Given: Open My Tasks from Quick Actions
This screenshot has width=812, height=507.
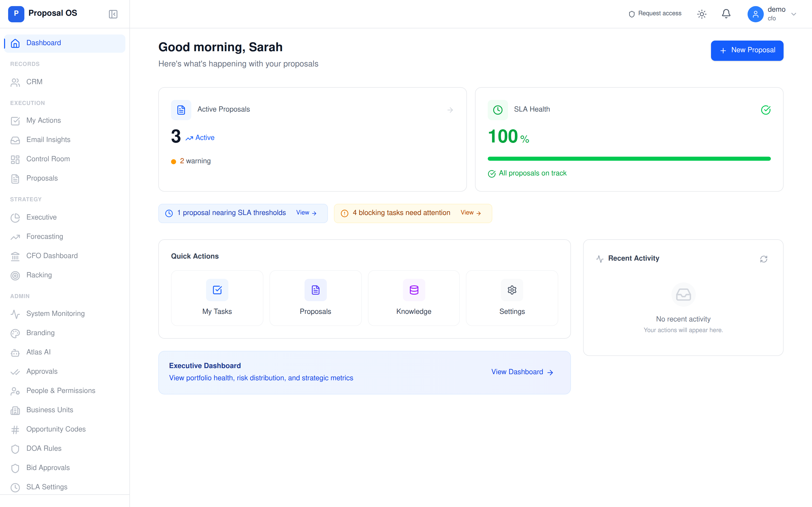Looking at the screenshot, I should point(217,298).
